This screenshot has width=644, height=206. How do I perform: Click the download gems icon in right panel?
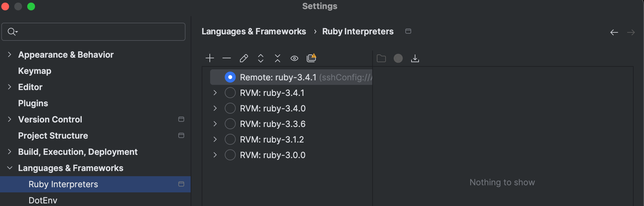(415, 58)
